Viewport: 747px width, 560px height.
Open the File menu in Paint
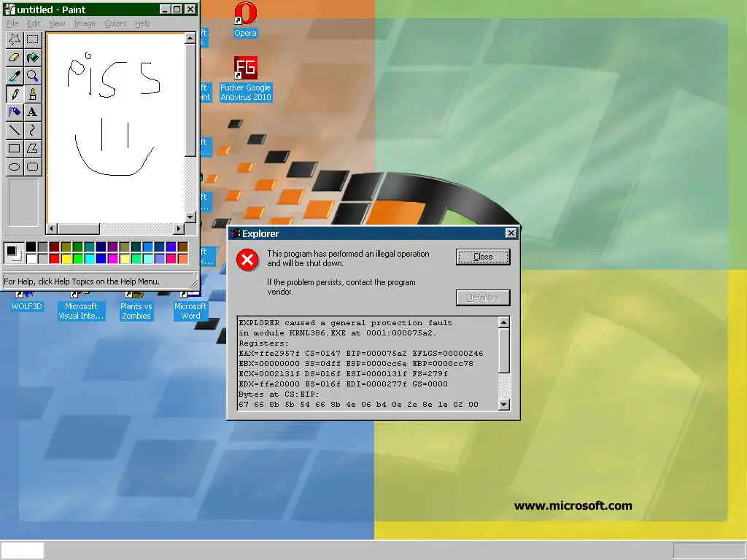12,23
